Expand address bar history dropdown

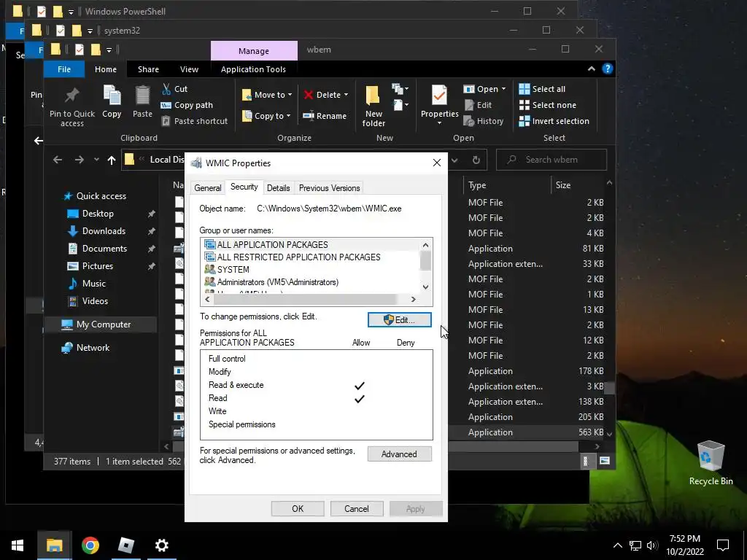454,160
